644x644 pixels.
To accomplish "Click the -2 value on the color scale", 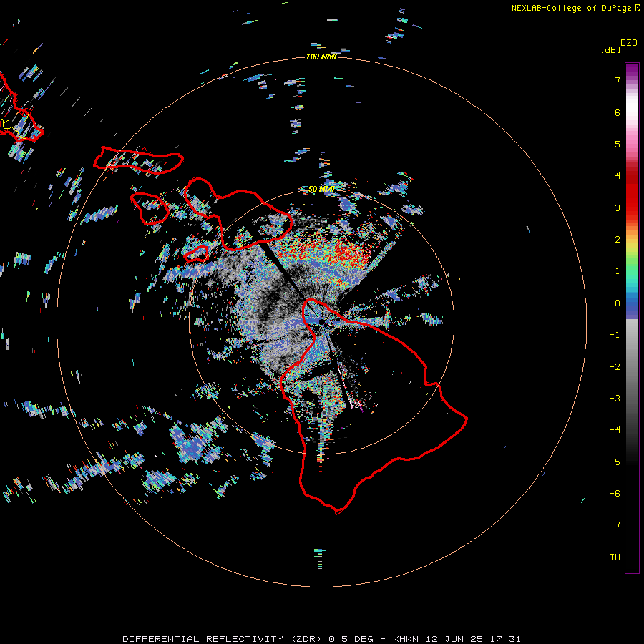I will click(615, 367).
